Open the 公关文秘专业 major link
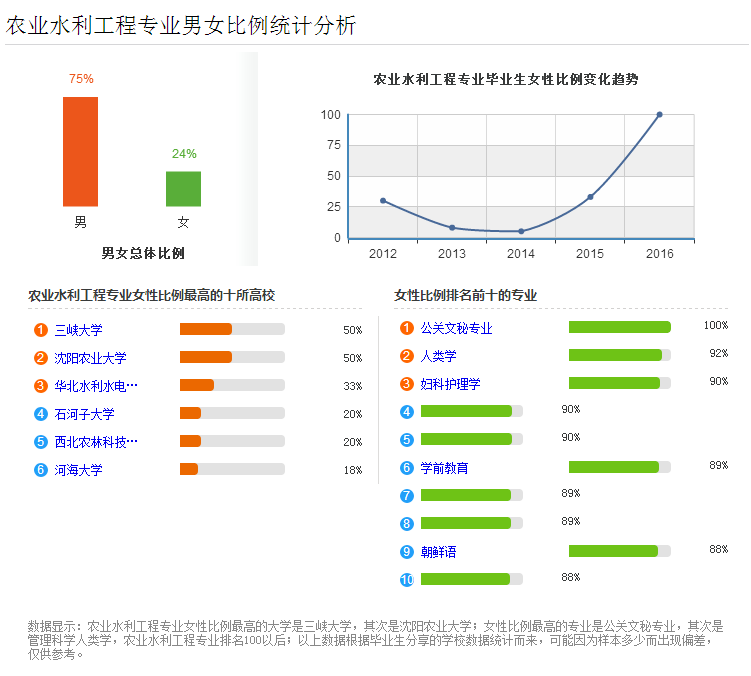The height and width of the screenshot is (676, 751). [456, 328]
